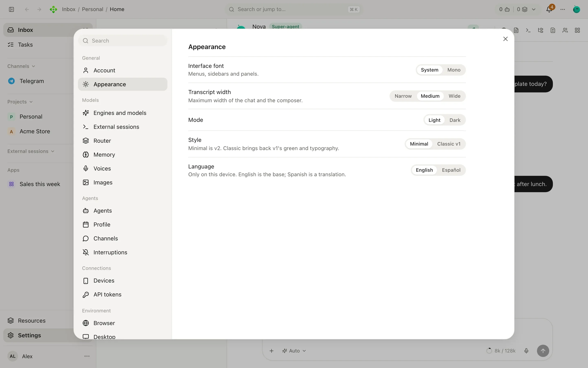Open Tasks in the sidebar
This screenshot has height=368, width=588.
[39, 45]
